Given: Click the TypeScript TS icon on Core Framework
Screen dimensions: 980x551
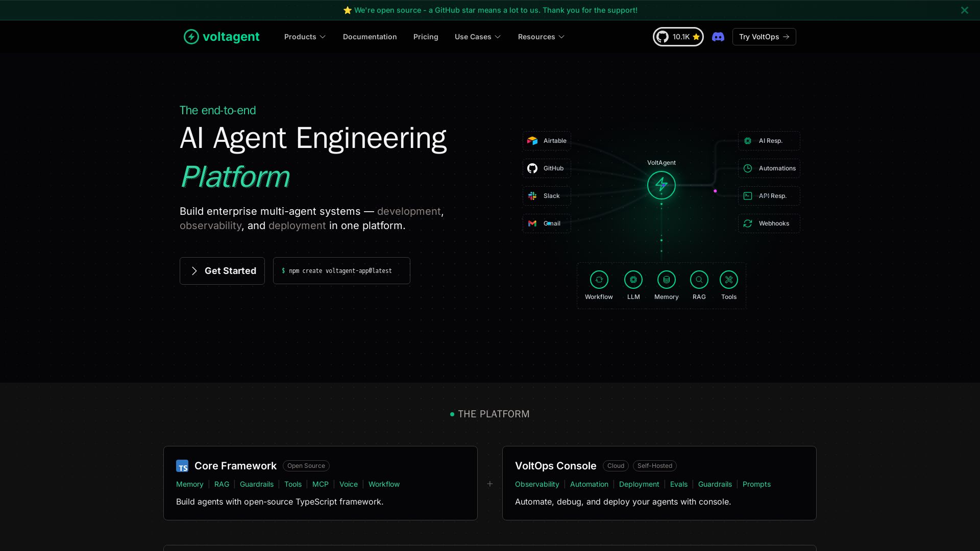Looking at the screenshot, I should click(x=182, y=466).
